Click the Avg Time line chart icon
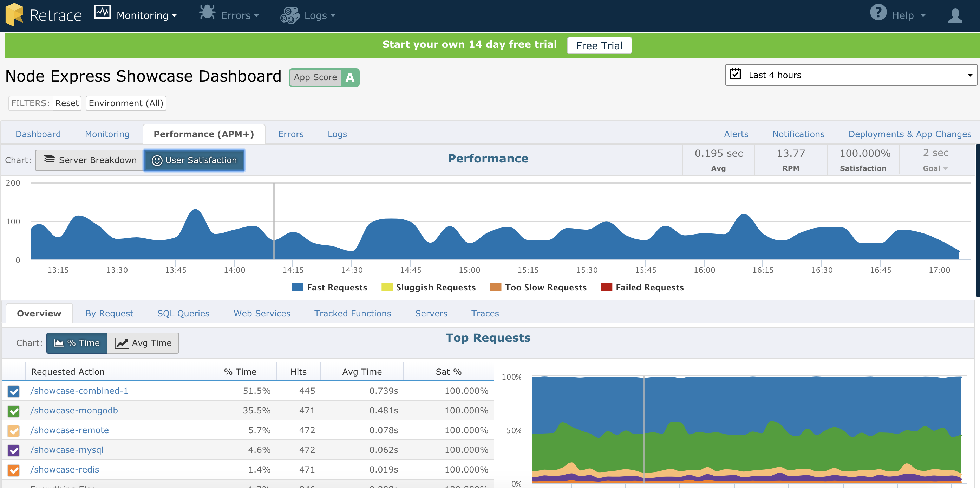Screen dimensions: 980x488 pyautogui.click(x=122, y=343)
